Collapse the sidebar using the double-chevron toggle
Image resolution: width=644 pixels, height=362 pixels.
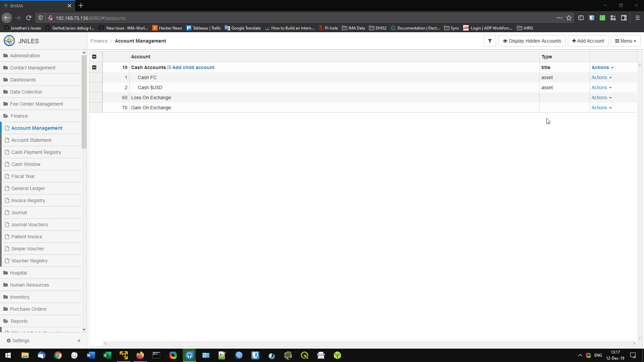pos(79,341)
